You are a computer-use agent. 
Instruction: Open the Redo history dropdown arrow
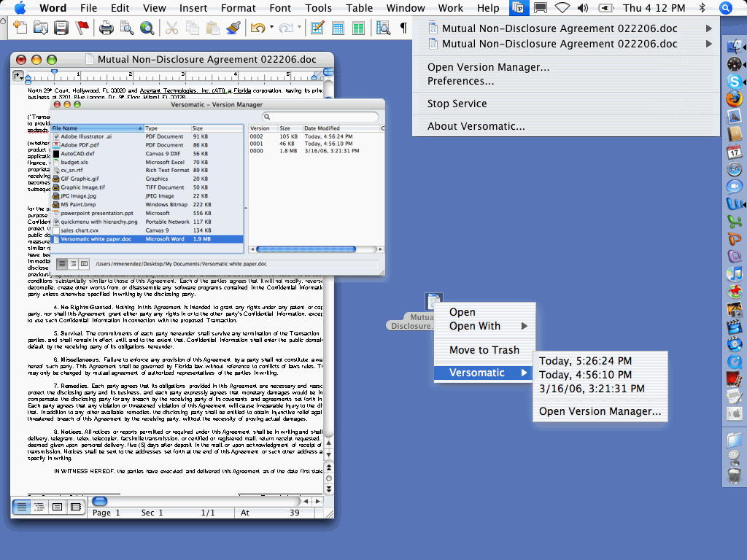(299, 28)
